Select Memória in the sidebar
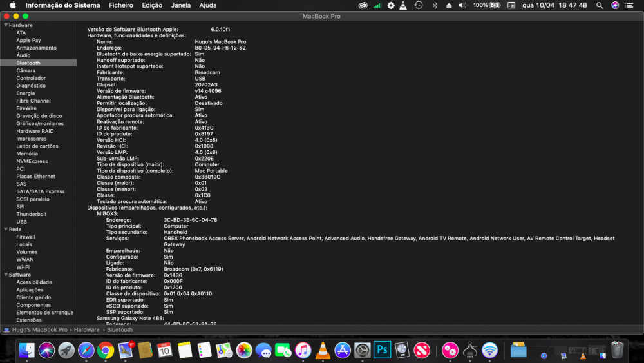The height and width of the screenshot is (363, 644). point(27,153)
